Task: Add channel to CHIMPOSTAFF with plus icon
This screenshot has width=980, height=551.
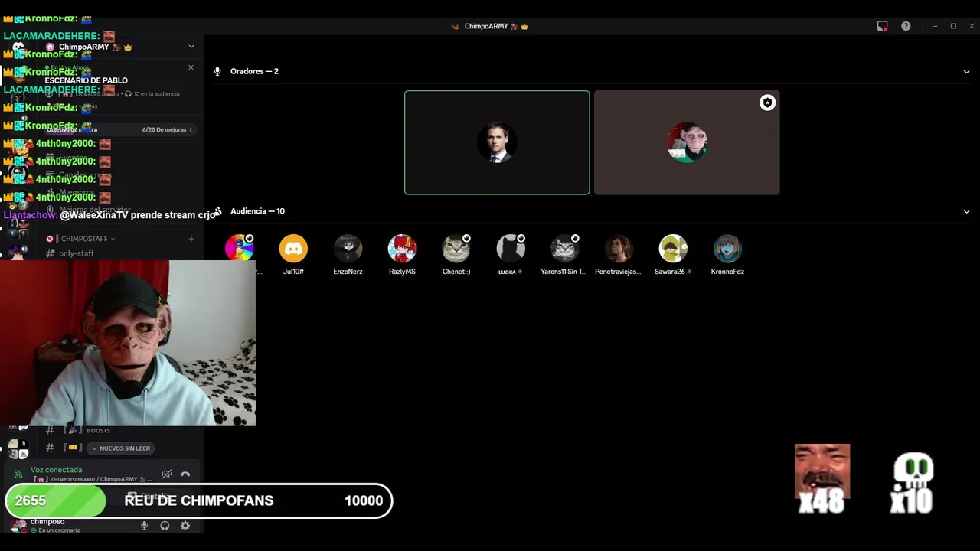Action: tap(191, 239)
